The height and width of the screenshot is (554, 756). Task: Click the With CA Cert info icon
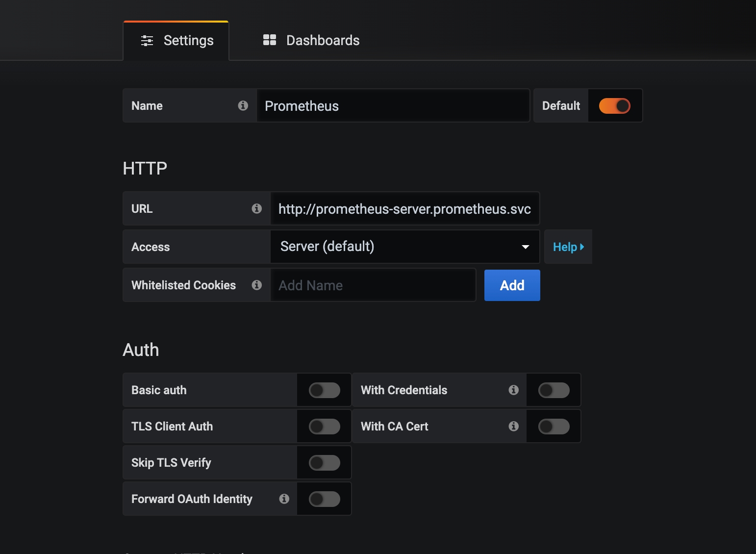(x=513, y=426)
